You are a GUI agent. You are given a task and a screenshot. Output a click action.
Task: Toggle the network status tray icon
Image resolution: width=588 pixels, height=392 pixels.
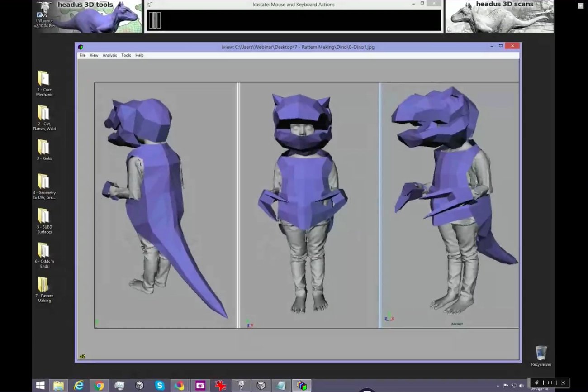coord(514,386)
